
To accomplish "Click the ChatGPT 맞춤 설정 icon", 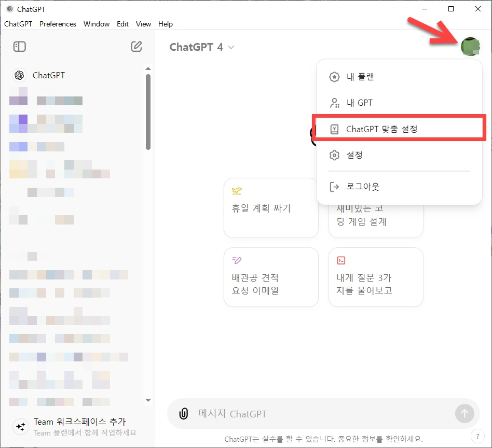I will 334,129.
